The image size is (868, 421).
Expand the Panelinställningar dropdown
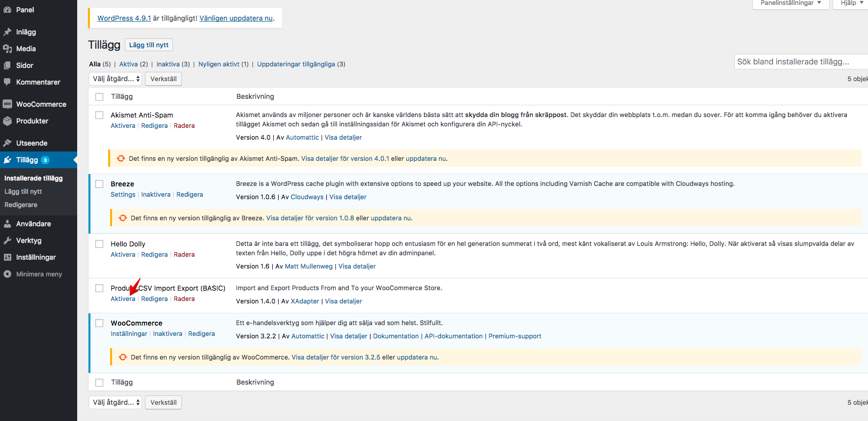point(791,3)
